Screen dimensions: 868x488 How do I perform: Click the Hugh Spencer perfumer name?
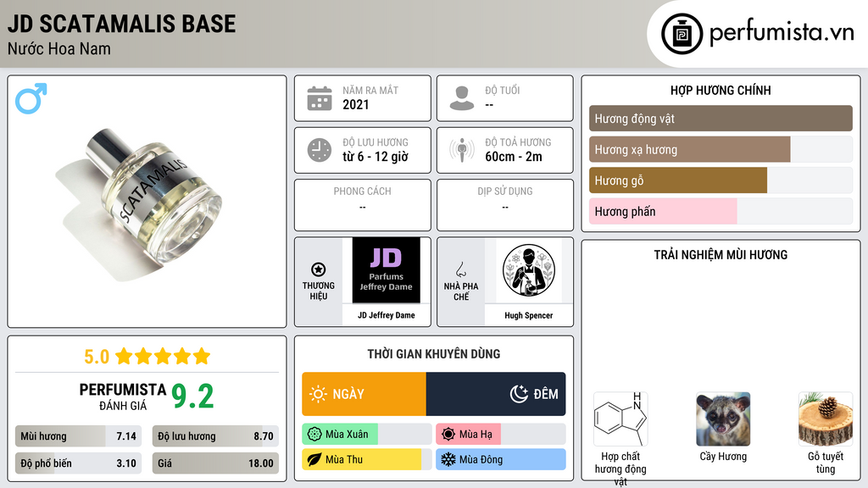529,315
